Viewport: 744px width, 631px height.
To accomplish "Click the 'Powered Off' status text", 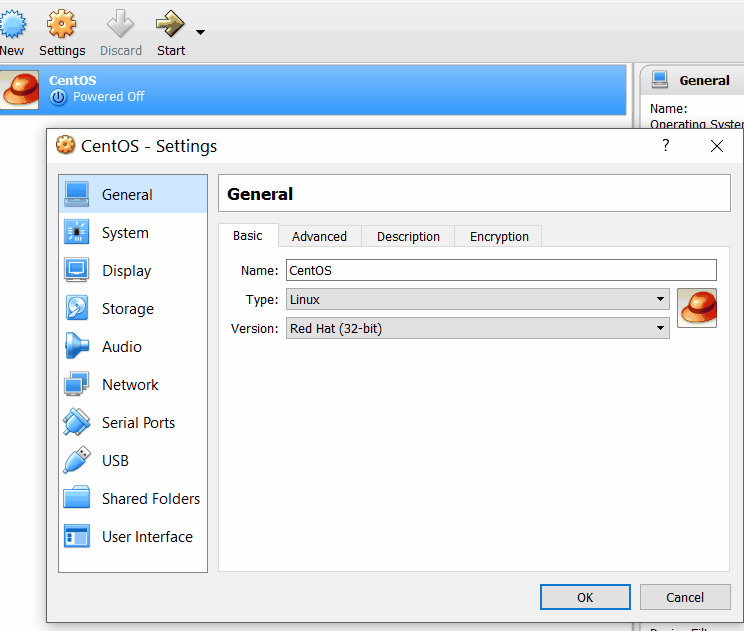I will pyautogui.click(x=109, y=97).
